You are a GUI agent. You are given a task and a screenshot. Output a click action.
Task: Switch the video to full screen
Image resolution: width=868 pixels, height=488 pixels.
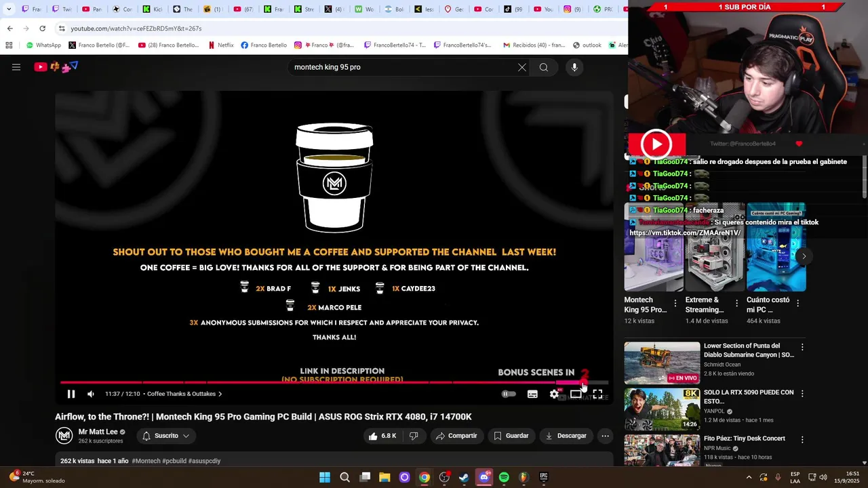pos(597,394)
